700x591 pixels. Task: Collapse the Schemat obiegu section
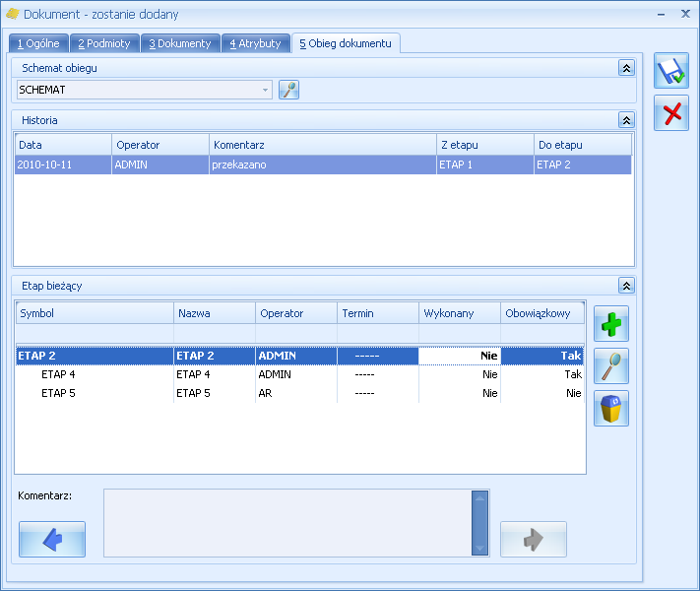tap(626, 68)
